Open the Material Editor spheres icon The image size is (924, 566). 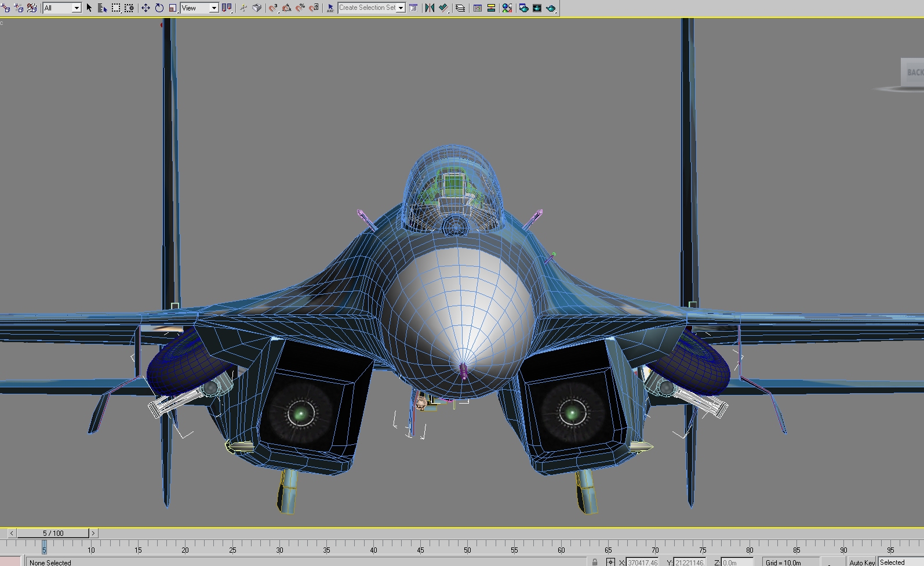pos(507,8)
